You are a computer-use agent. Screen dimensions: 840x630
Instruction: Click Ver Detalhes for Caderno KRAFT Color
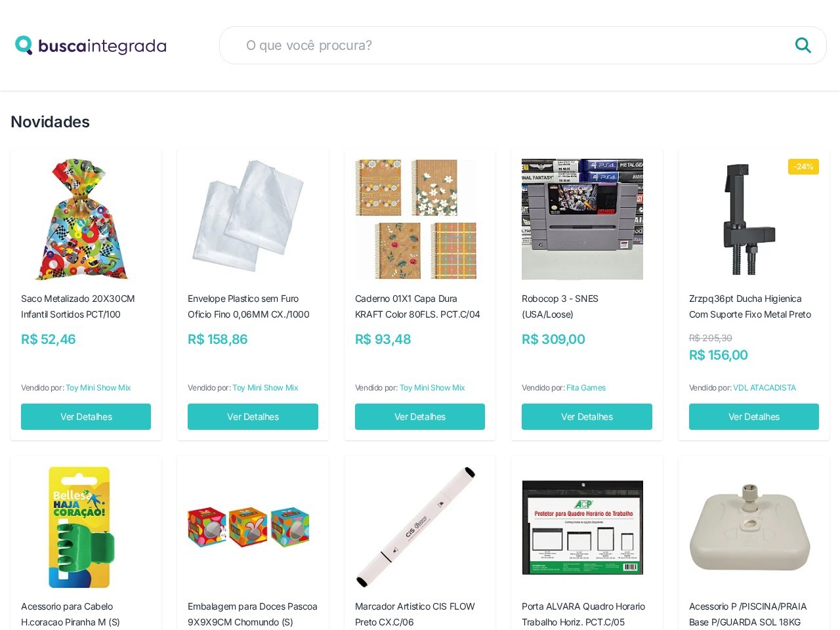pyautogui.click(x=420, y=417)
